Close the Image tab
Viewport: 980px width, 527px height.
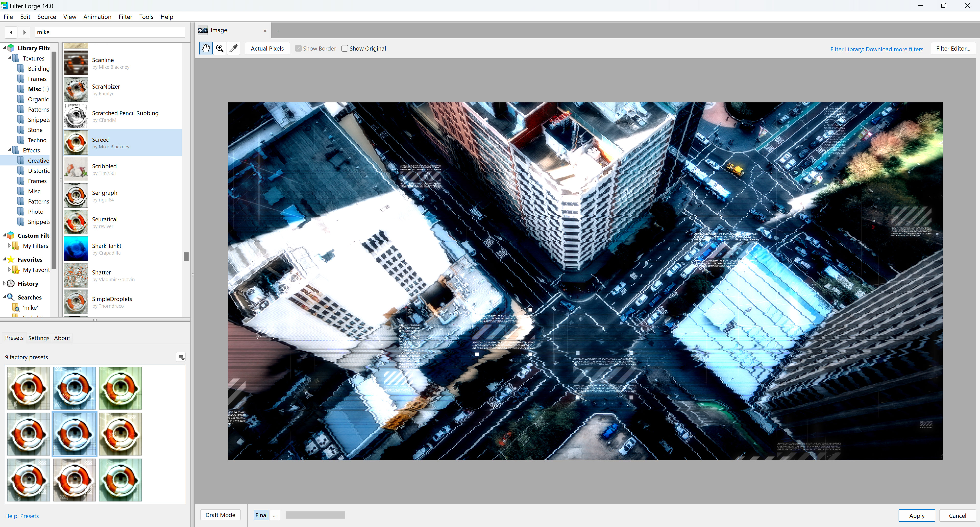click(265, 31)
